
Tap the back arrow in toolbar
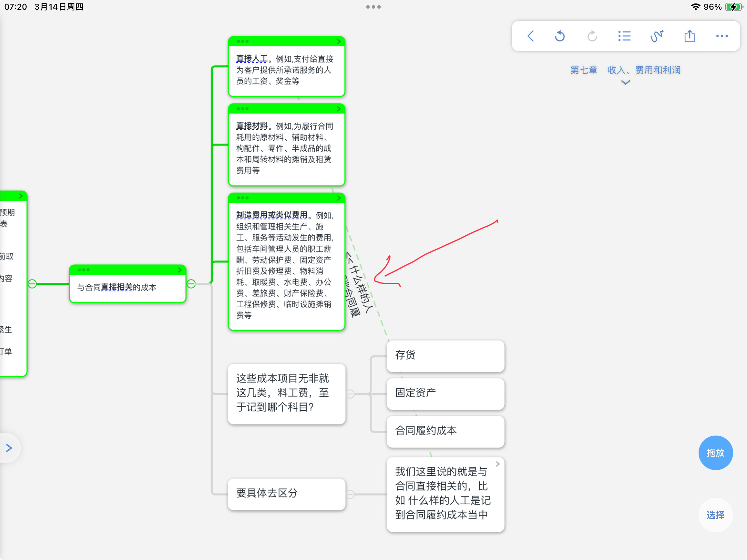[x=531, y=36]
